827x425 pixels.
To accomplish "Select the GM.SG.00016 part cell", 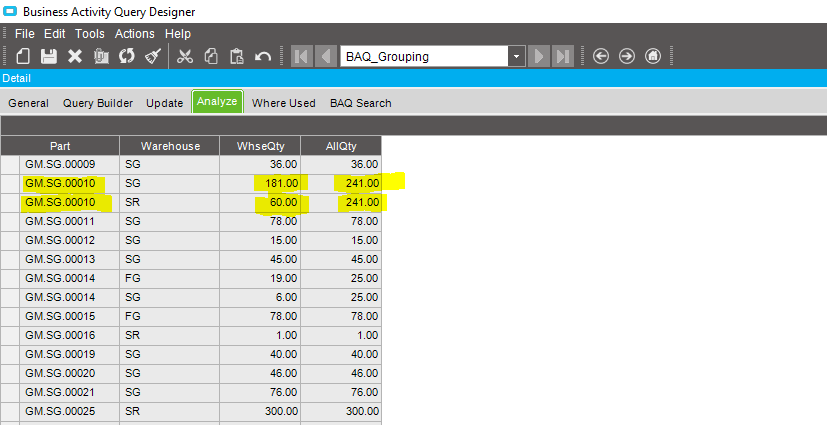I will click(70, 335).
